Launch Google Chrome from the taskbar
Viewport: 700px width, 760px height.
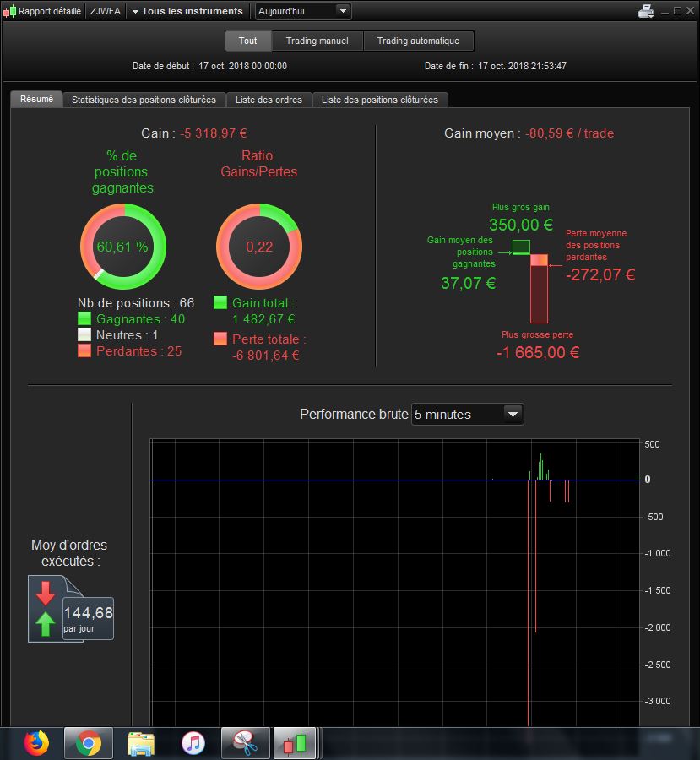(88, 742)
